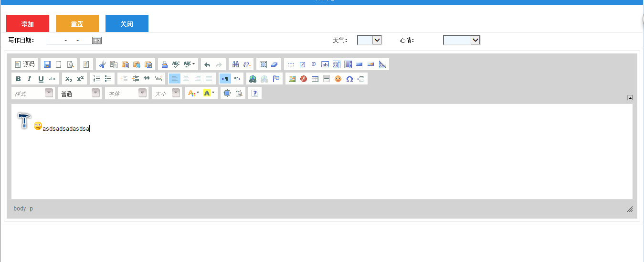Click the Increase Indent icon
The image size is (644, 262).
[136, 79]
